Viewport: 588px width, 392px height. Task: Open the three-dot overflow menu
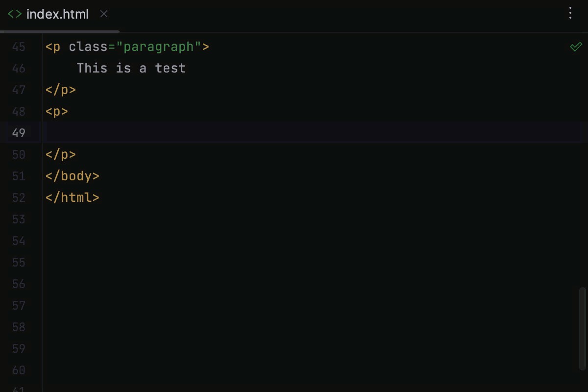570,13
